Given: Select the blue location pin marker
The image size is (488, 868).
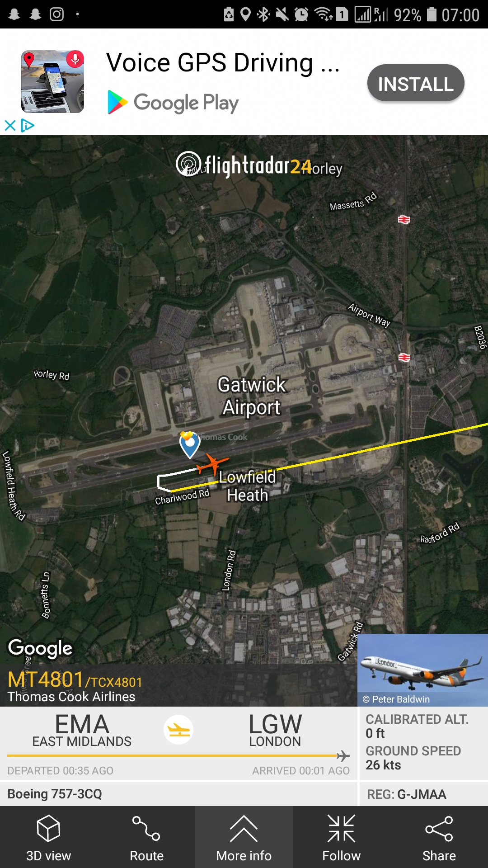Looking at the screenshot, I should click(190, 445).
